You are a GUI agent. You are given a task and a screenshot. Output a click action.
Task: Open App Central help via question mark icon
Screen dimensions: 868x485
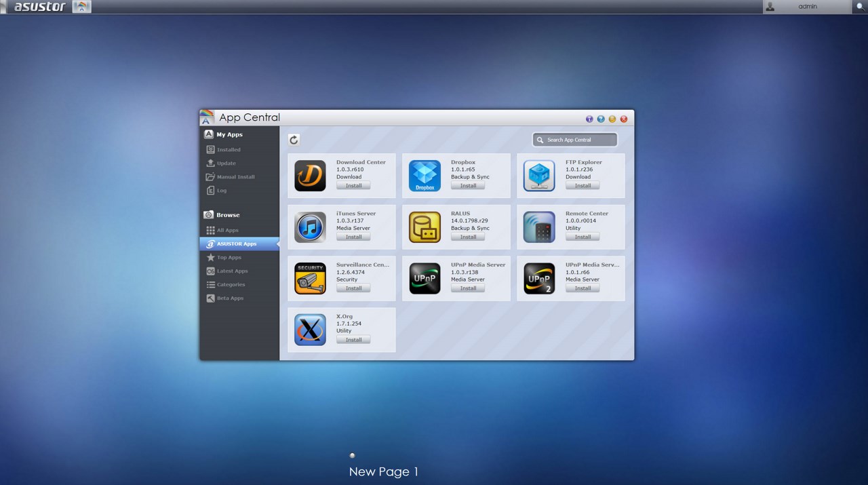(x=601, y=119)
